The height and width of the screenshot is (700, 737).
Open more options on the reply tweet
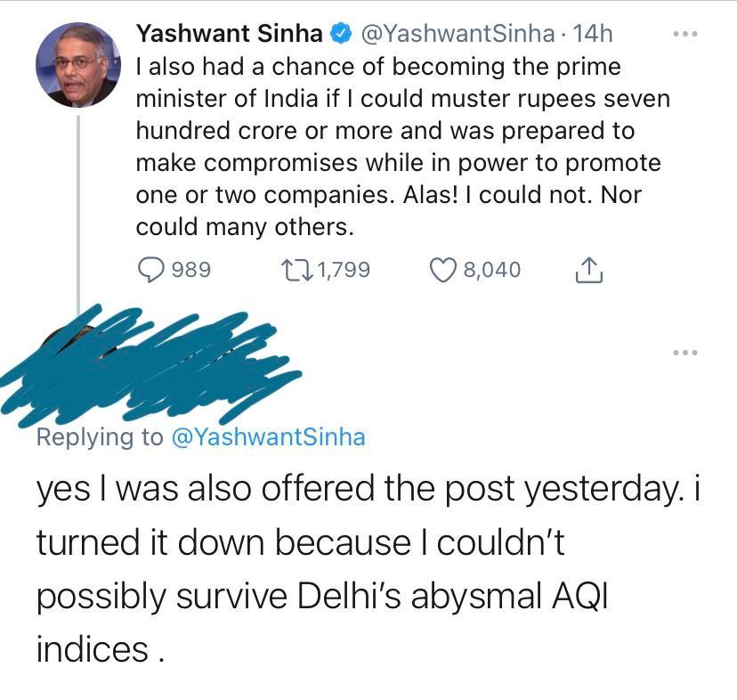684,354
